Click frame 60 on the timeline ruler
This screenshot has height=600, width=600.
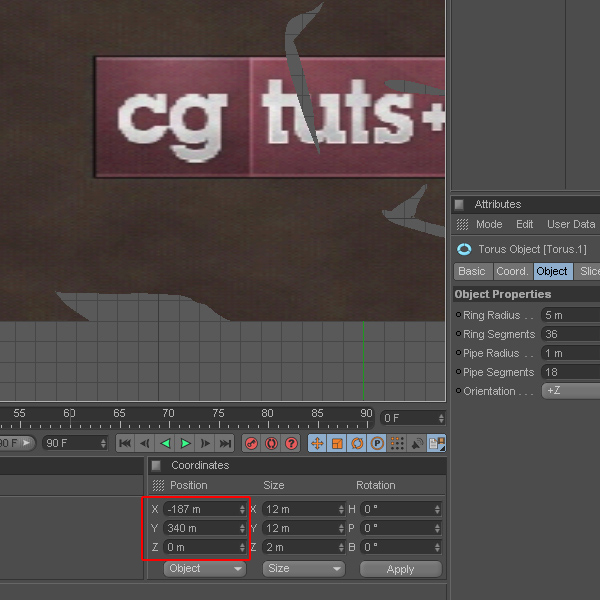pos(69,414)
